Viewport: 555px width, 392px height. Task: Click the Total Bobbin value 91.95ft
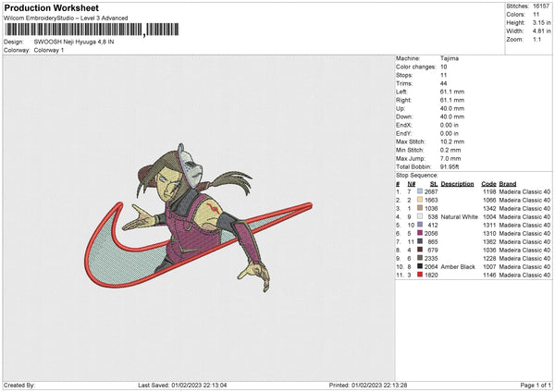[x=450, y=166]
